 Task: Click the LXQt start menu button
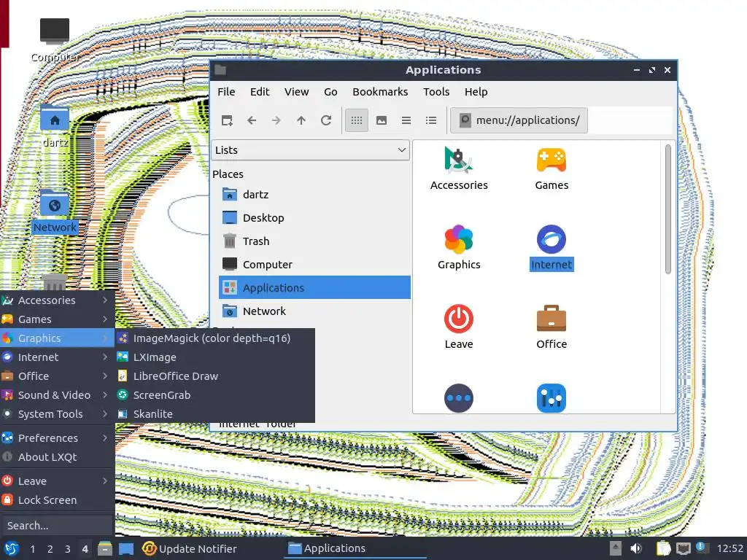tap(11, 548)
